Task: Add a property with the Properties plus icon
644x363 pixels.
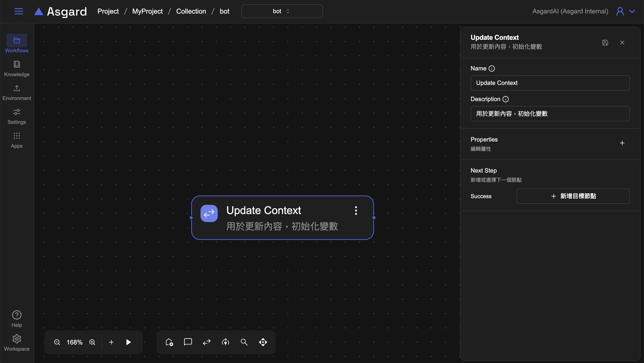Action: (622, 143)
